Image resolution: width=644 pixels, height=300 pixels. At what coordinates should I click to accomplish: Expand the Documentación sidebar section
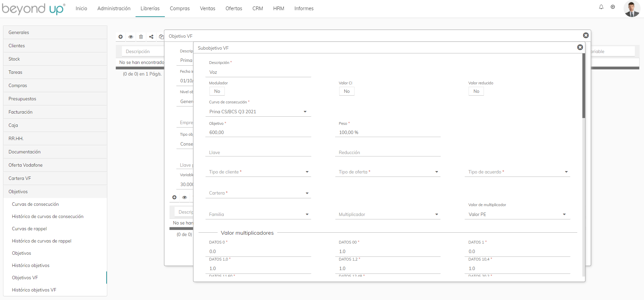coord(55,152)
